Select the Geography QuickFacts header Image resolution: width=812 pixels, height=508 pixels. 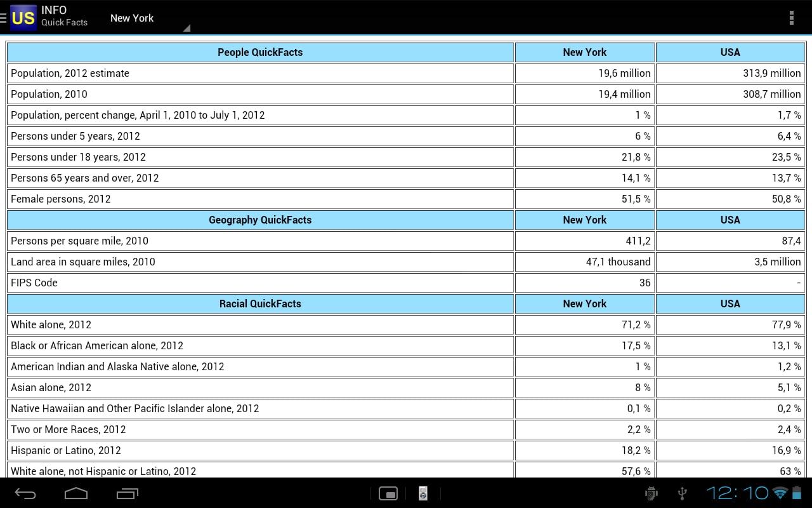click(x=260, y=220)
